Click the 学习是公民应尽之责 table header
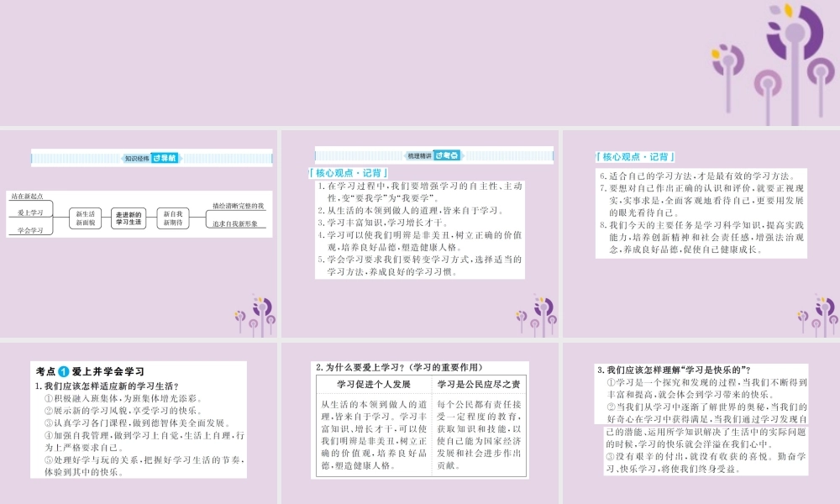This screenshot has width=840, height=504. 479,385
